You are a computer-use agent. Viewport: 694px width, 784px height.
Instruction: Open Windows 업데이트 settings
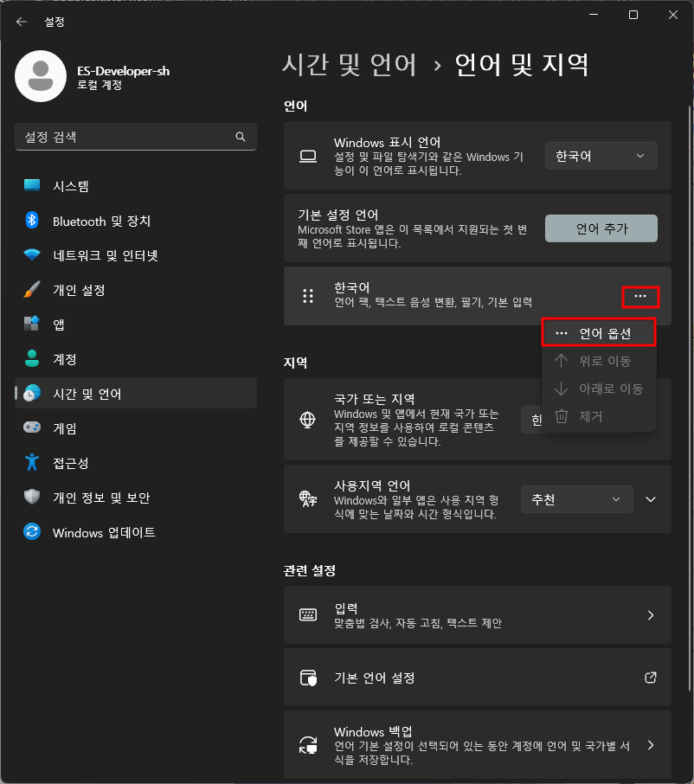pyautogui.click(x=136, y=531)
